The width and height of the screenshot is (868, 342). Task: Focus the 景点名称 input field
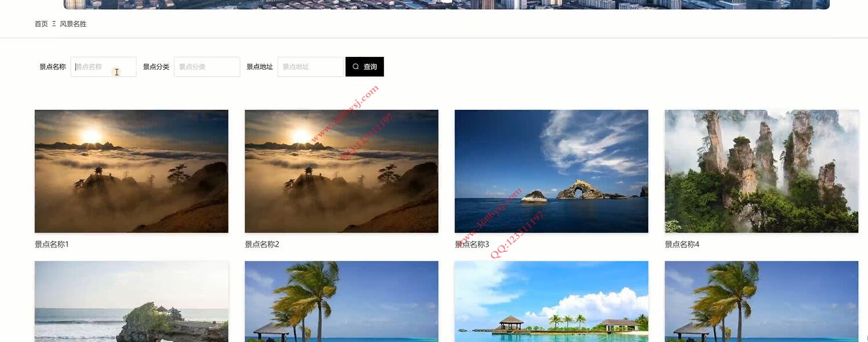[104, 67]
